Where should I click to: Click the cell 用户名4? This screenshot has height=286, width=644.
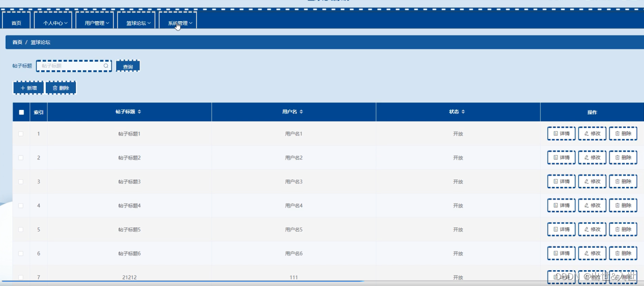tap(294, 206)
